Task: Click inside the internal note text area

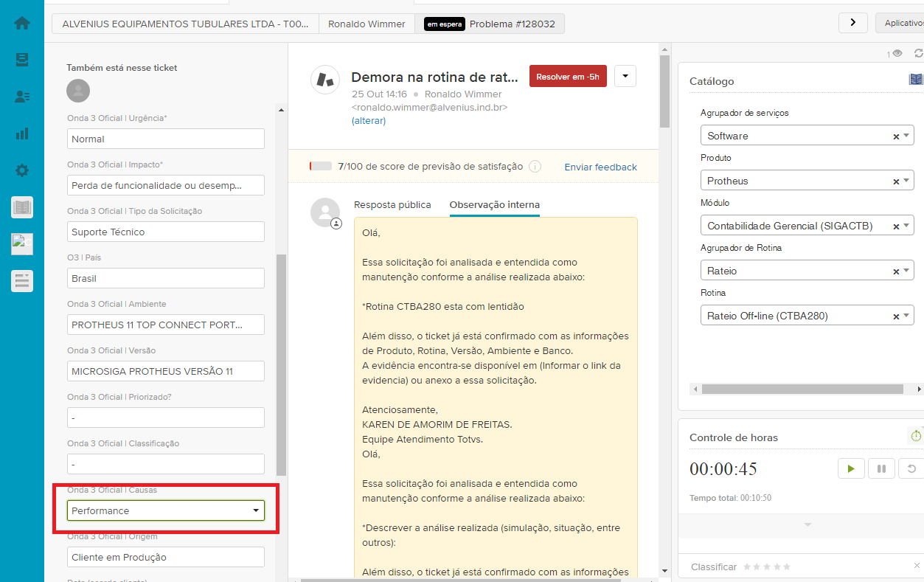Action: tap(496, 397)
